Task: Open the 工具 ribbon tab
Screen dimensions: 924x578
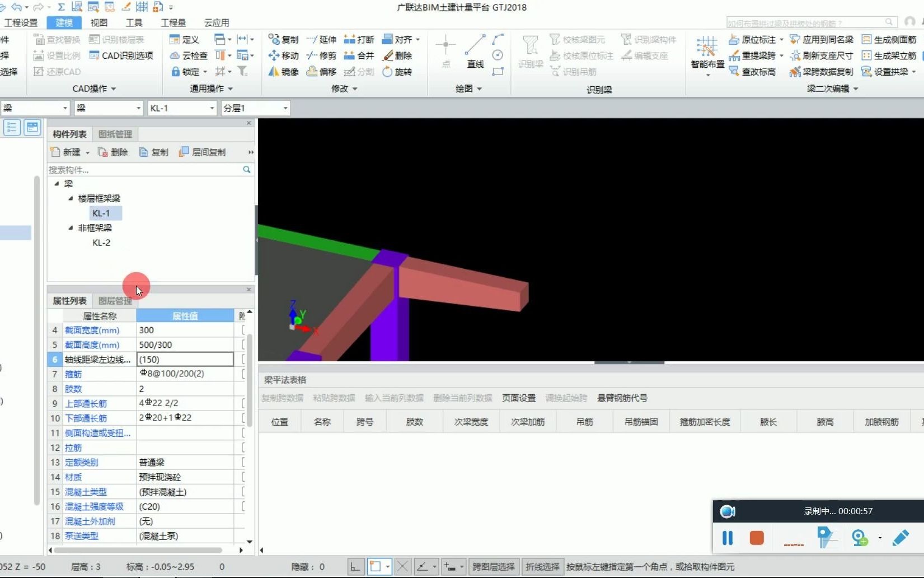Action: (134, 22)
